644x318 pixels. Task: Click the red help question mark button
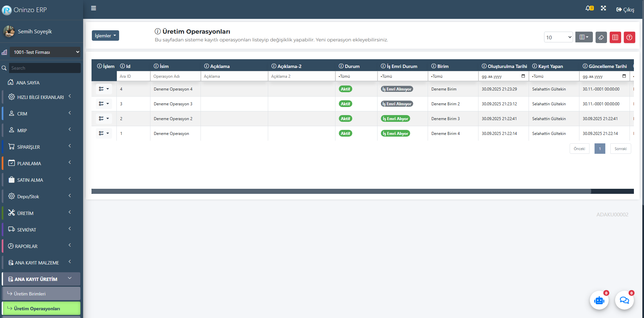629,37
